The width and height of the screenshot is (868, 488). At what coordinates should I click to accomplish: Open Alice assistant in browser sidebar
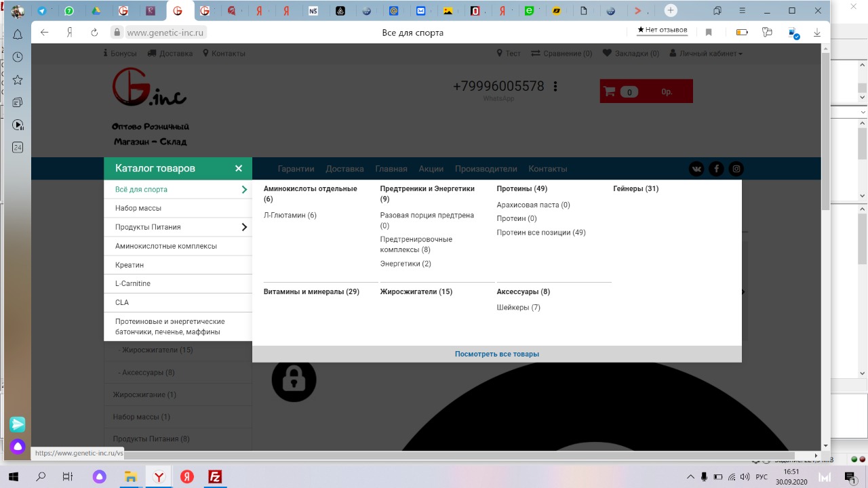click(x=18, y=447)
